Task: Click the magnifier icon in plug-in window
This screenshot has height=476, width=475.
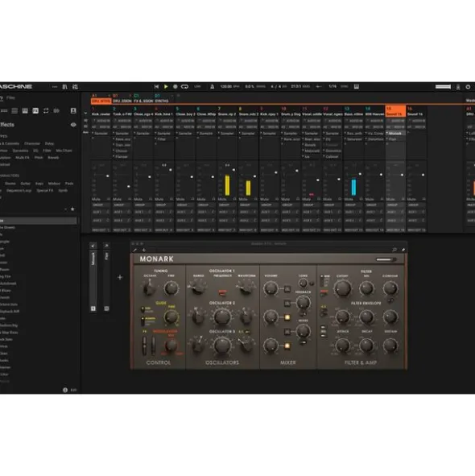Action: tap(394, 250)
